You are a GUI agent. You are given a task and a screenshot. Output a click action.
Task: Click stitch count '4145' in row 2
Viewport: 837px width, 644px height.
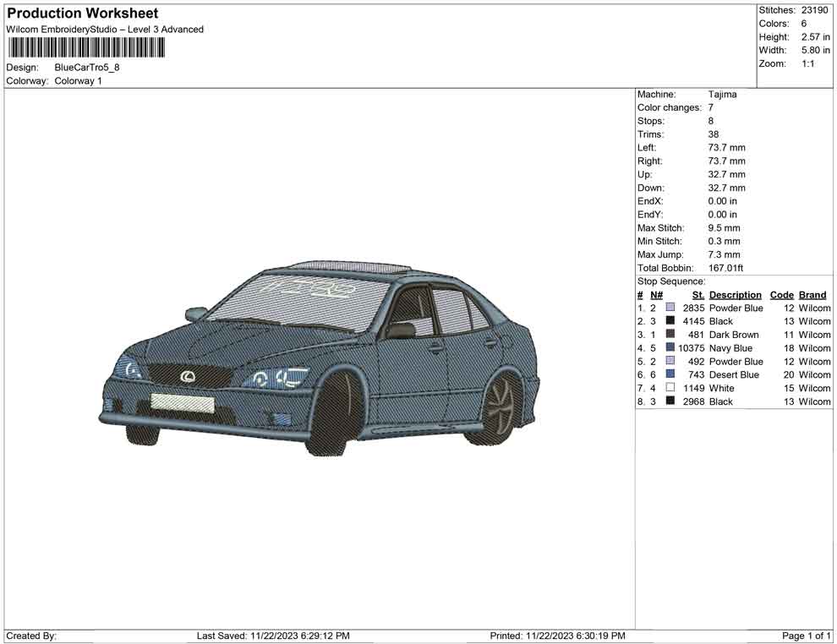[693, 321]
